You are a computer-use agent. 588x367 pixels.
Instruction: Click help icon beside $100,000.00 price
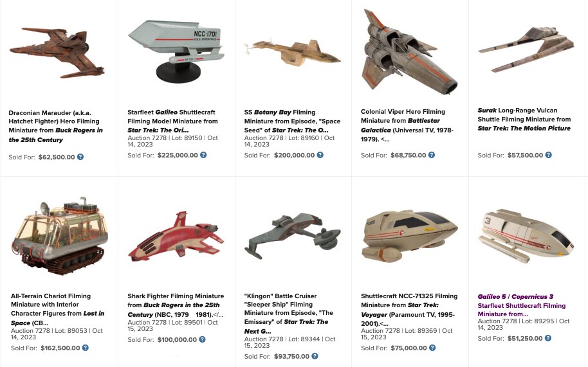click(202, 339)
